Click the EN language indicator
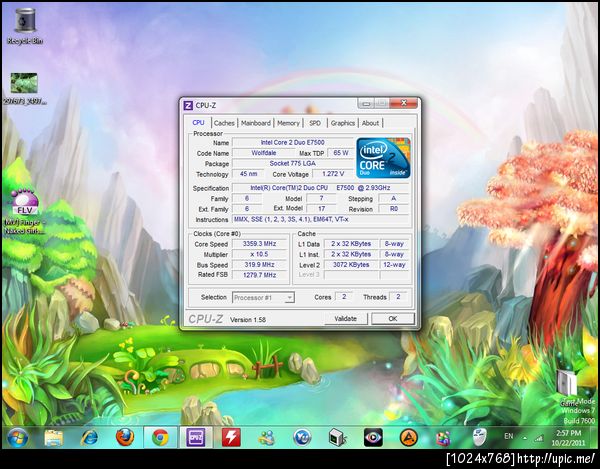Viewport: 600px width, 469px height. [509, 436]
